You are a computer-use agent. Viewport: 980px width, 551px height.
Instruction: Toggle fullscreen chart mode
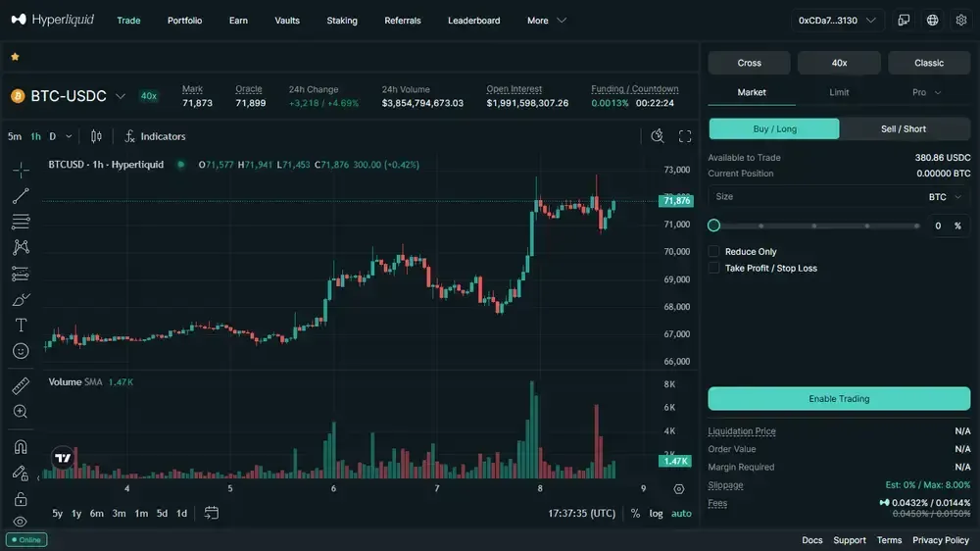(685, 136)
